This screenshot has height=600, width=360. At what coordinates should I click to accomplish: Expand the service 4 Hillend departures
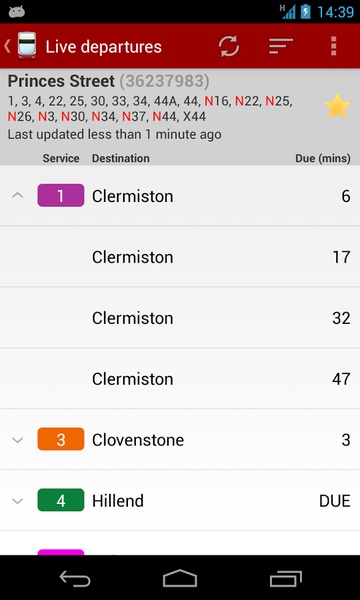tap(18, 501)
